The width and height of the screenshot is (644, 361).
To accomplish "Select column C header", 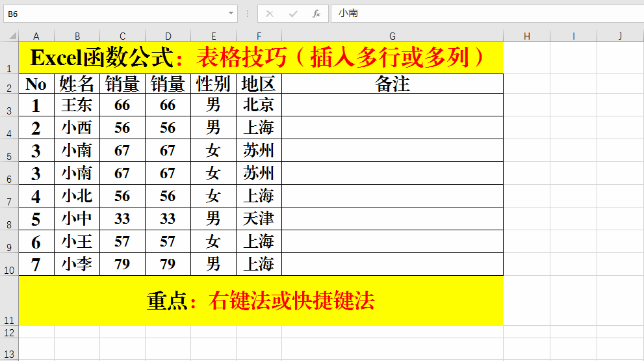I will pos(122,36).
